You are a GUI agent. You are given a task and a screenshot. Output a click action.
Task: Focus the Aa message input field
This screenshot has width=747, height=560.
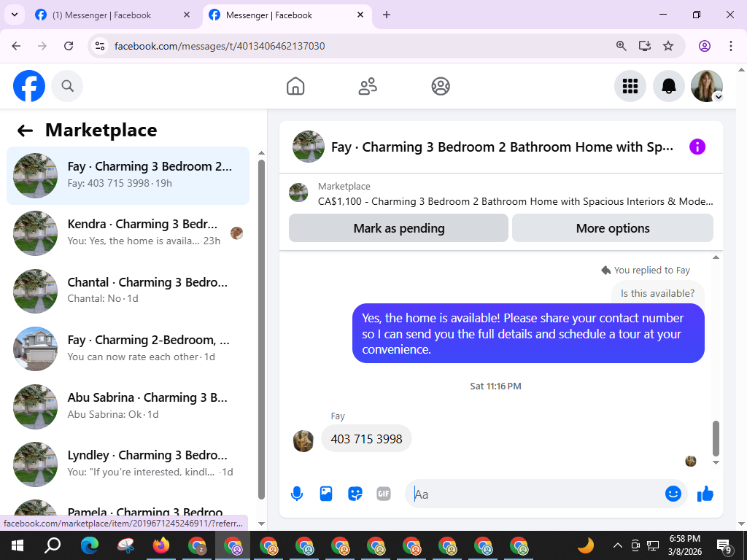coord(533,494)
